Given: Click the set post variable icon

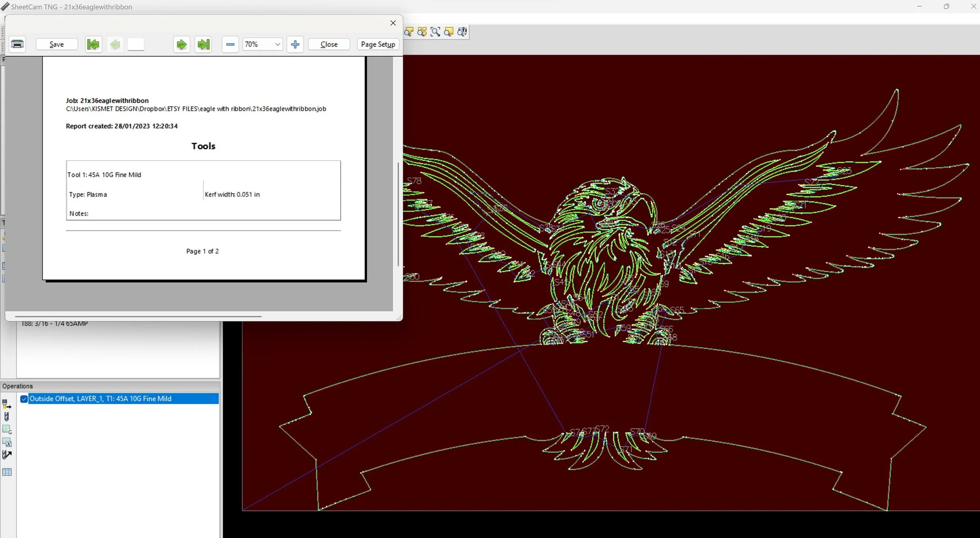Looking at the screenshot, I should tap(7, 442).
